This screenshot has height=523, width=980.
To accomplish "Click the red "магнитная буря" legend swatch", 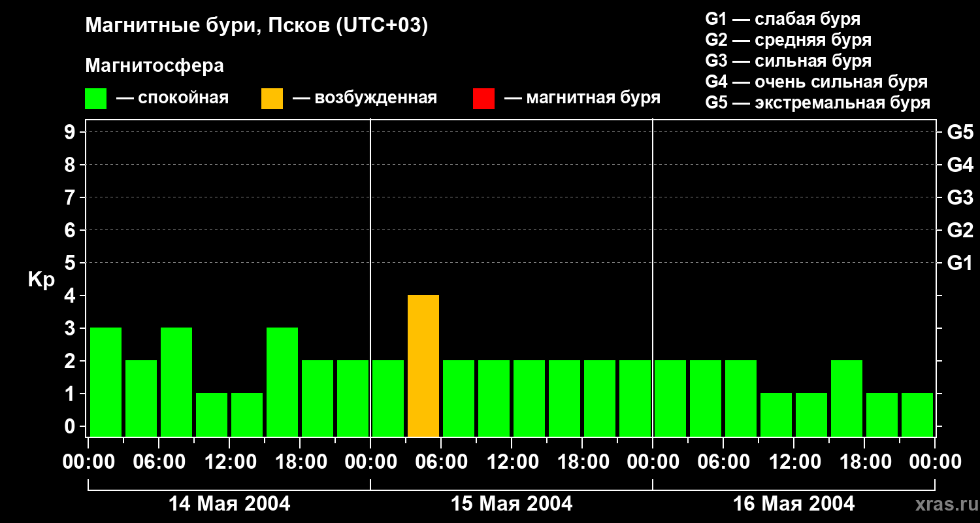I will pyautogui.click(x=483, y=98).
